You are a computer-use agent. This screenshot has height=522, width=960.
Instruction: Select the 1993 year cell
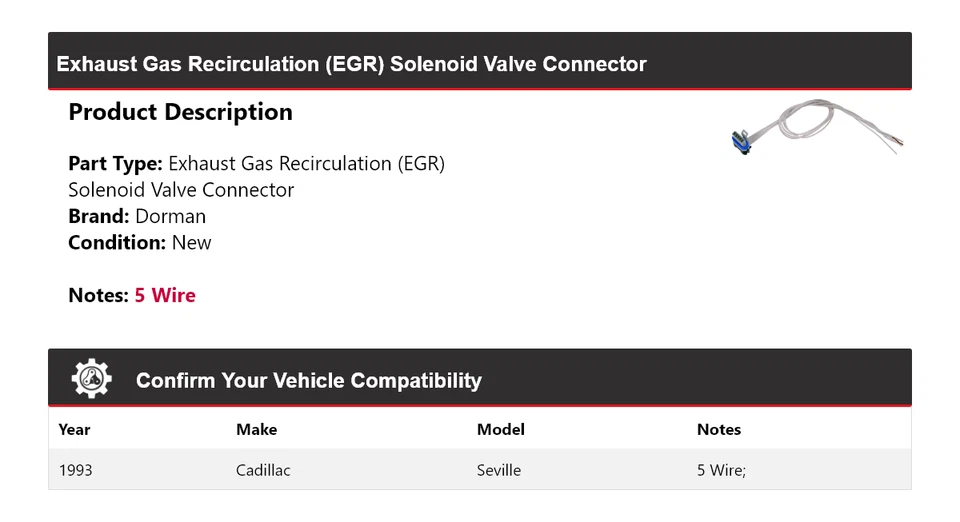[75, 470]
